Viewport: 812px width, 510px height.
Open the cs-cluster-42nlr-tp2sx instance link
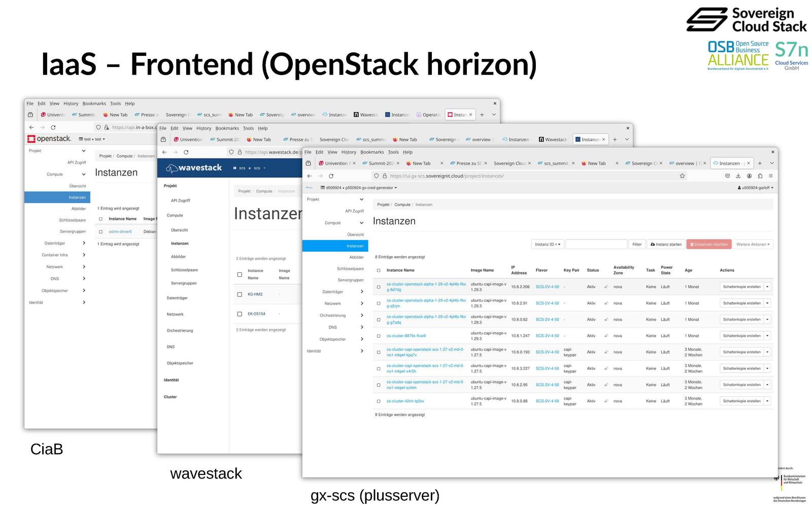(405, 401)
